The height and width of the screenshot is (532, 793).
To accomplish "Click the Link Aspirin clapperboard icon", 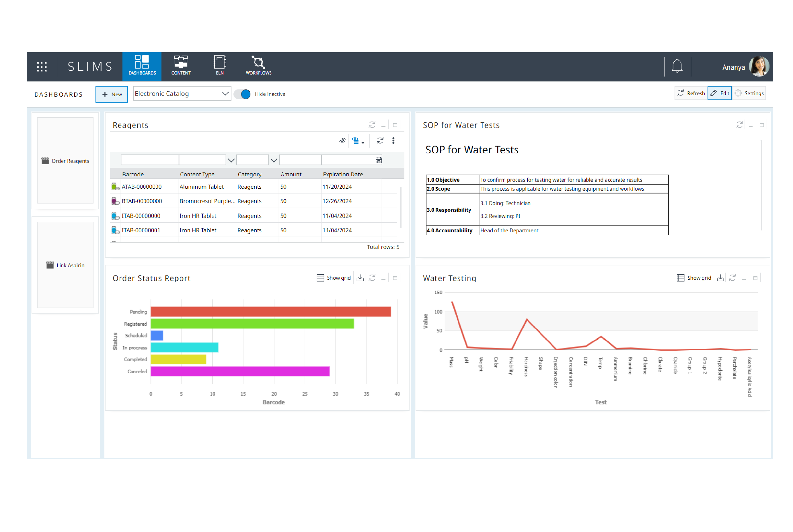I will (x=50, y=265).
